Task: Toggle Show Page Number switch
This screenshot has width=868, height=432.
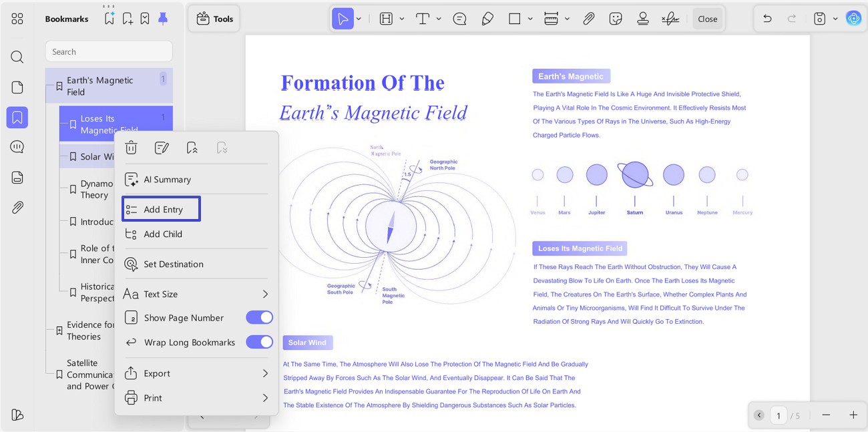Action: (259, 318)
